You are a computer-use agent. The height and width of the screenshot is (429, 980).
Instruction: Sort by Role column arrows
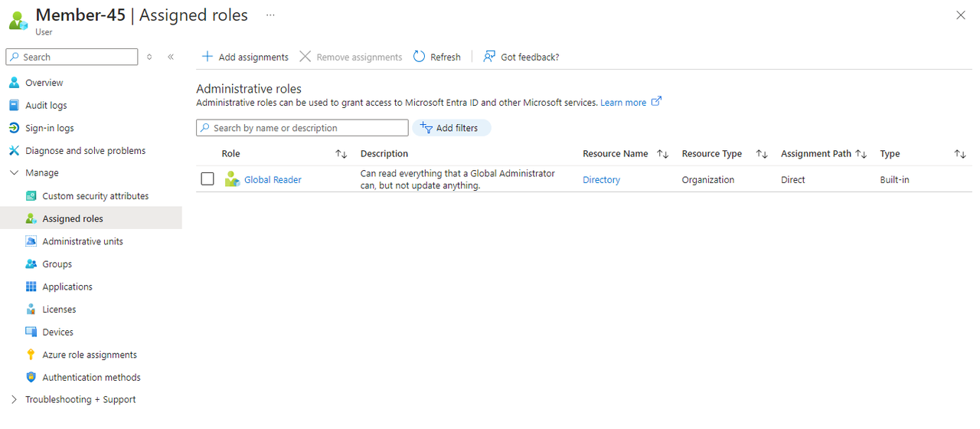(341, 154)
